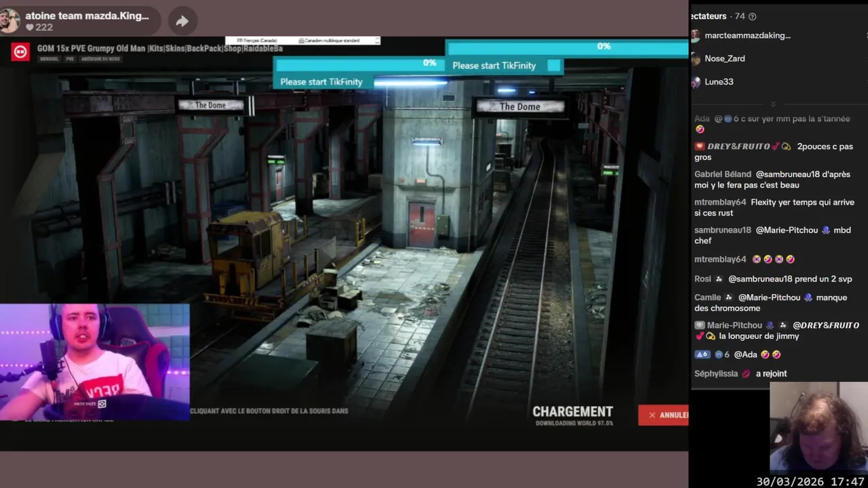868x488 pixels.
Task: Click 'd'après moi y le fera pas' message
Action: click(772, 180)
